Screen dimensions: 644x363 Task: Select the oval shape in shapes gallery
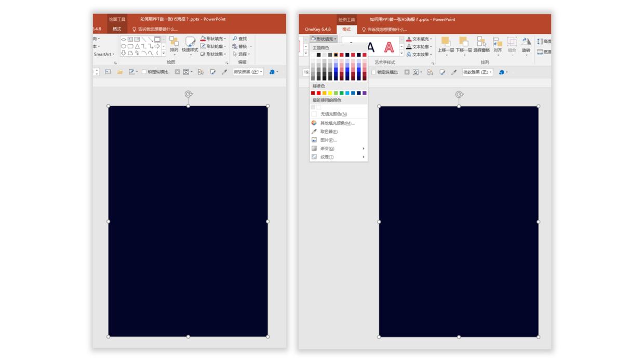tap(124, 46)
